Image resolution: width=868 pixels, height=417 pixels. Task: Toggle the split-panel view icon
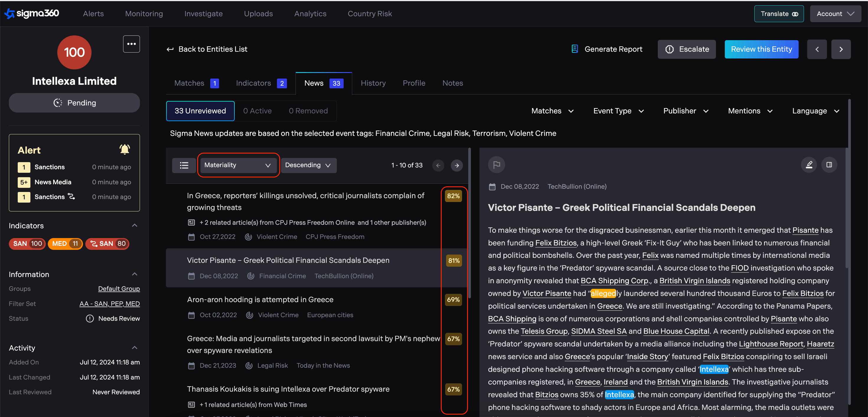pyautogui.click(x=829, y=165)
